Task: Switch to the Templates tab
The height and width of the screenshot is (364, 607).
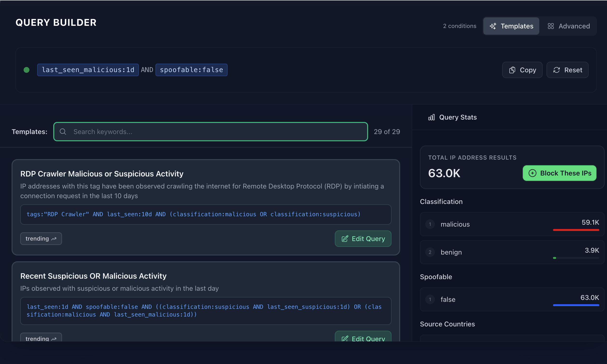Action: pos(511,26)
